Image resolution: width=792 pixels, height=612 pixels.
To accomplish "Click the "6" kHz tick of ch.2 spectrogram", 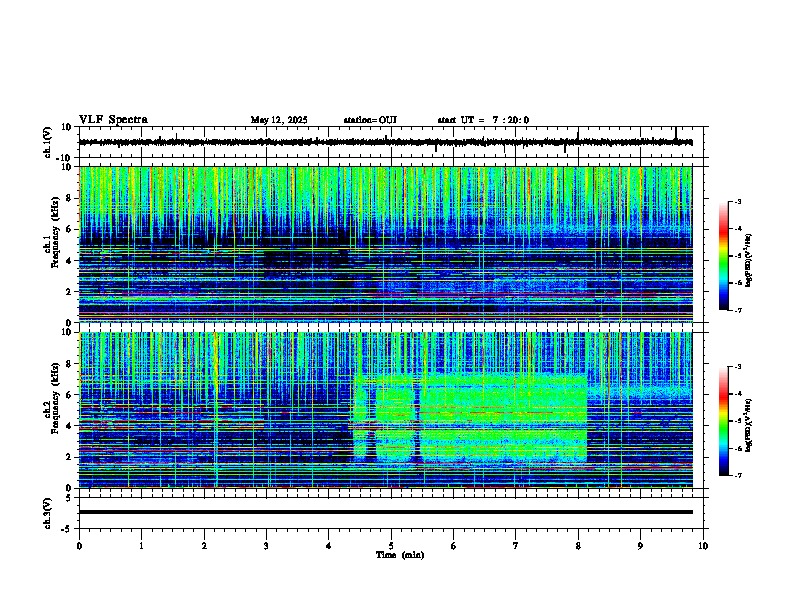I will (70, 395).
